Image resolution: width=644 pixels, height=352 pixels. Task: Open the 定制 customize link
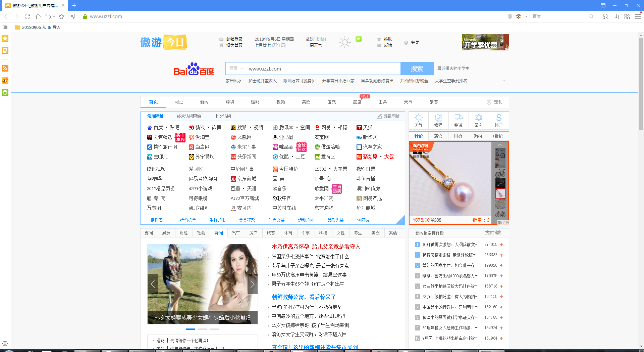[494, 102]
